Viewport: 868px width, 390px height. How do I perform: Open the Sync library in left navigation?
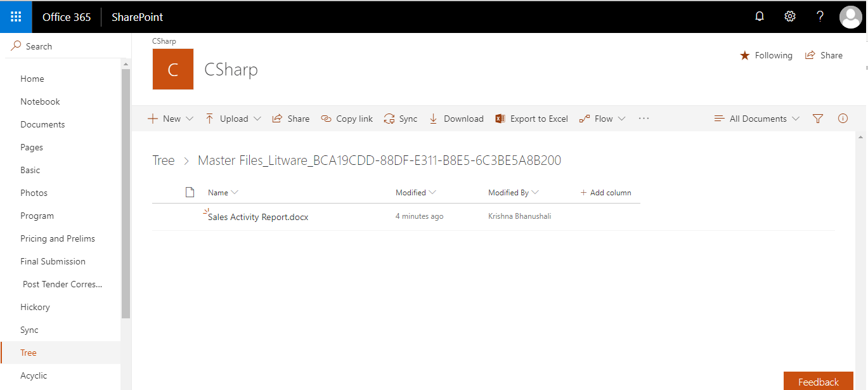(29, 330)
